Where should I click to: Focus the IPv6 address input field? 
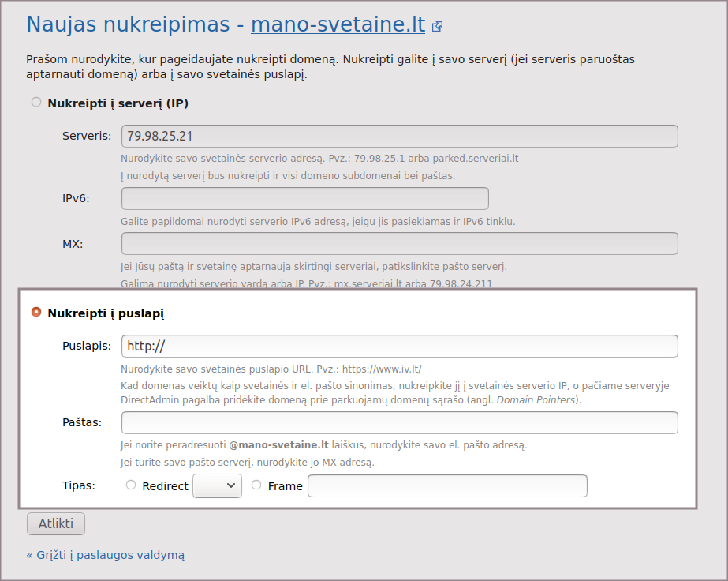click(x=304, y=198)
